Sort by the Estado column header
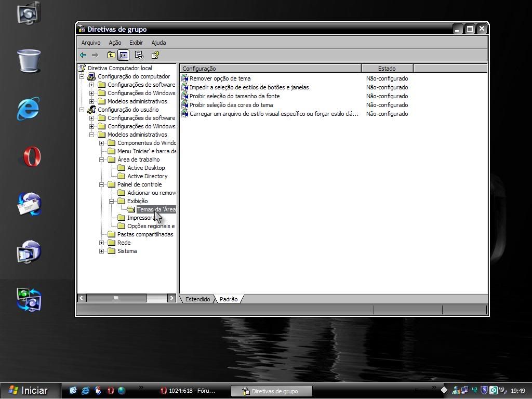The height and width of the screenshot is (399, 532). (387, 69)
